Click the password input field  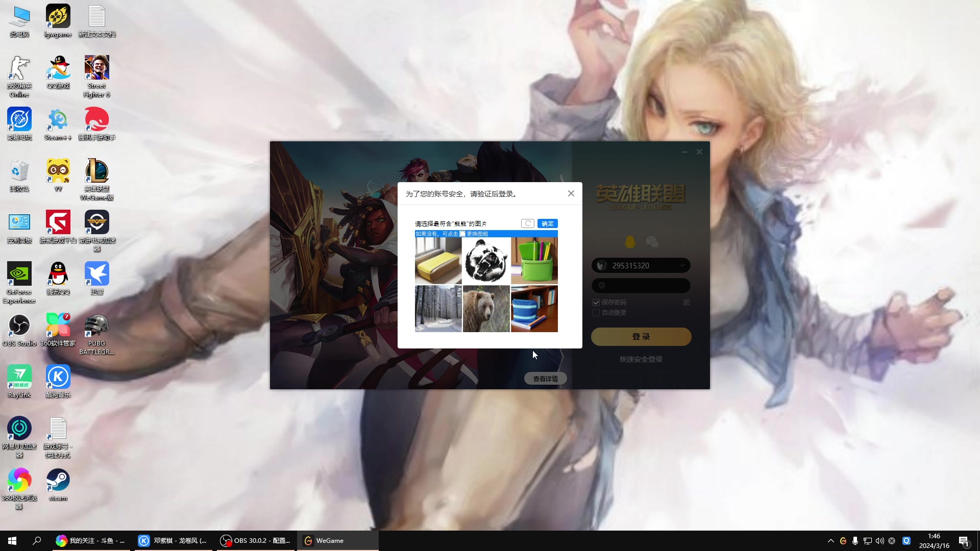[641, 286]
